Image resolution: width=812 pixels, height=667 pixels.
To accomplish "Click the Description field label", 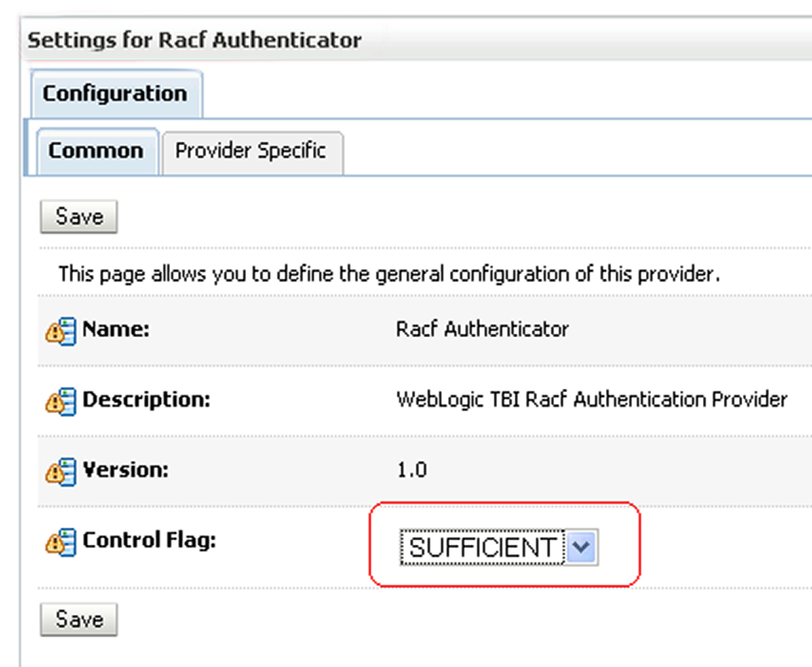I will pyautogui.click(x=147, y=399).
